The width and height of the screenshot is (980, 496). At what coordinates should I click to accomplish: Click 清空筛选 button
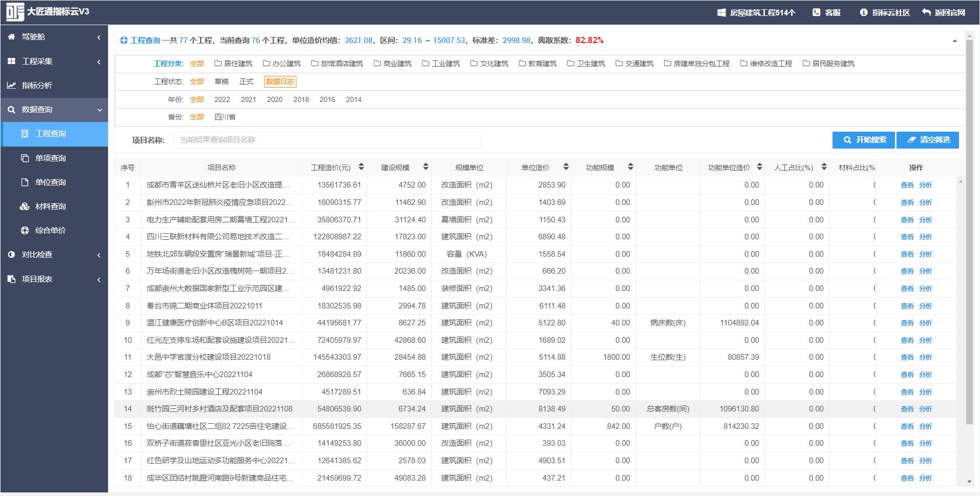click(928, 140)
